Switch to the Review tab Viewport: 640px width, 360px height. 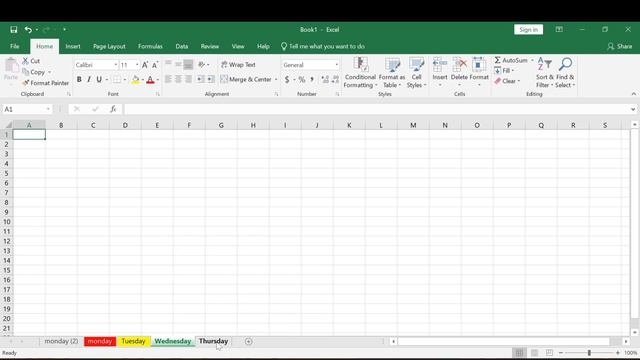click(209, 47)
